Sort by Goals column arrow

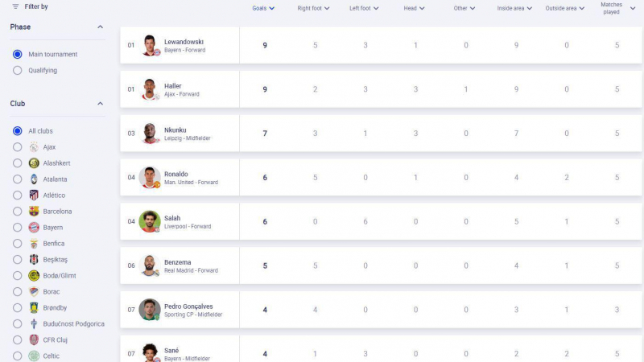271,9
